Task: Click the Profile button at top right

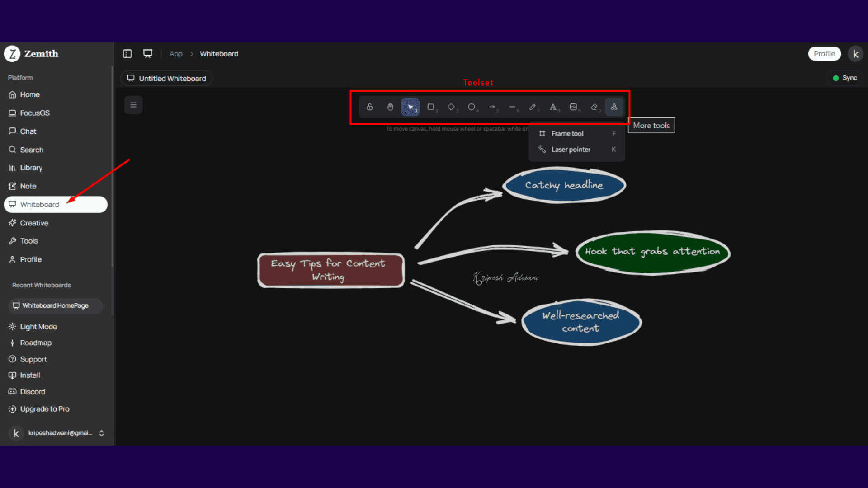Action: click(x=824, y=54)
